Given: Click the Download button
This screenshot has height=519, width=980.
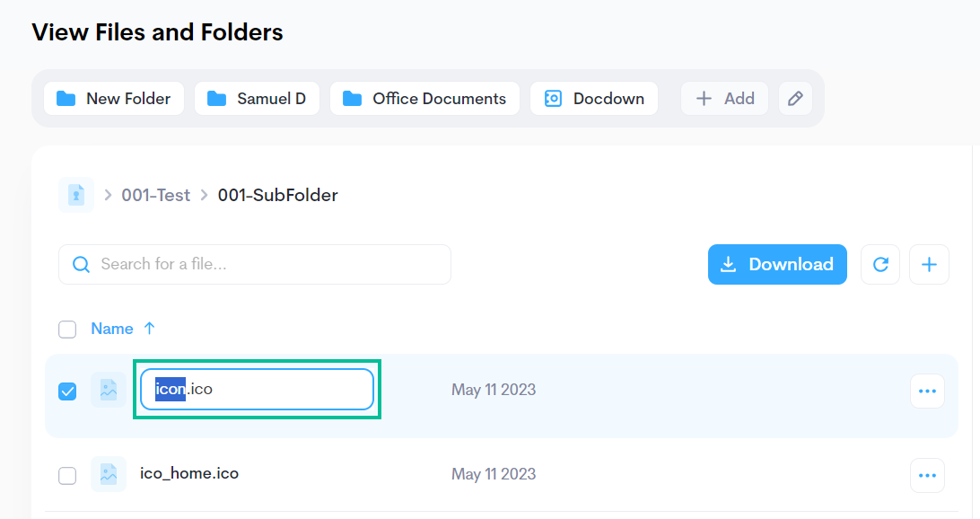Looking at the screenshot, I should 777,265.
